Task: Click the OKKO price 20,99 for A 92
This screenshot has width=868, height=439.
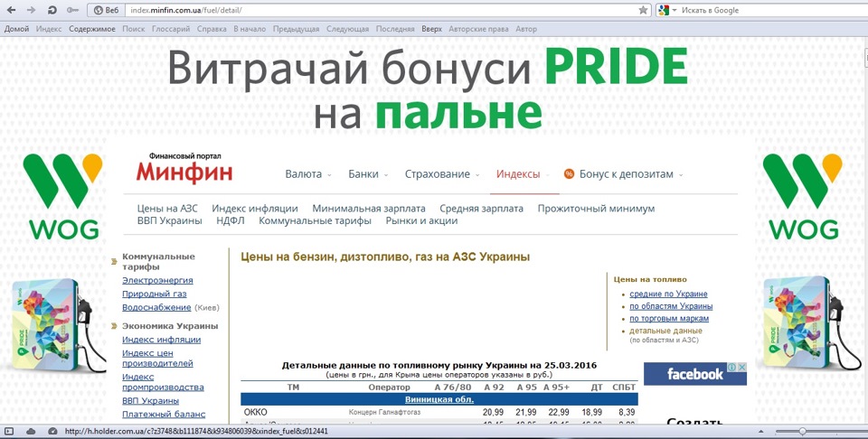Action: 493,413
